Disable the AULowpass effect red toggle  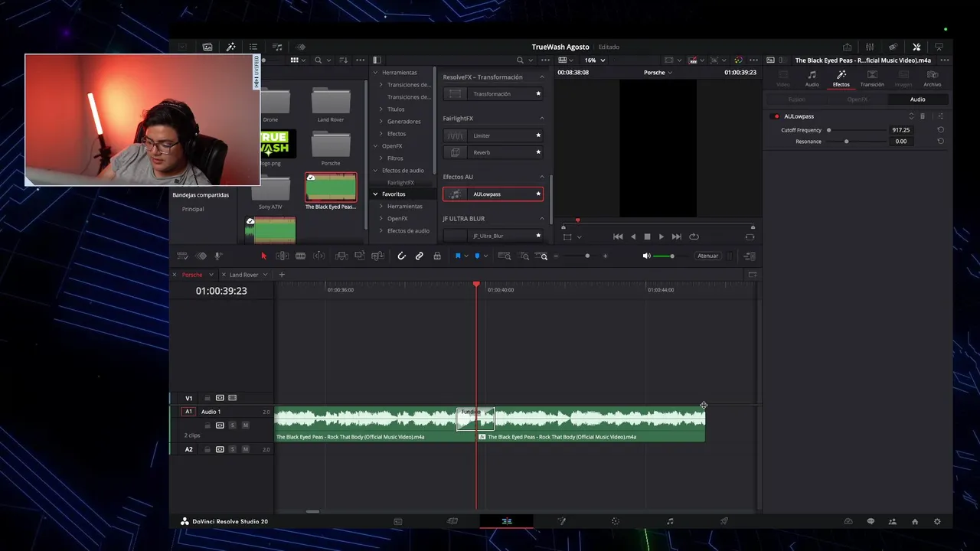776,116
